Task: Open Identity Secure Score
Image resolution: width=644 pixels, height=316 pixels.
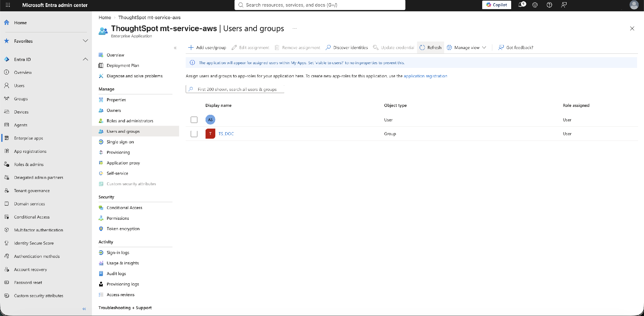Action: tap(34, 243)
